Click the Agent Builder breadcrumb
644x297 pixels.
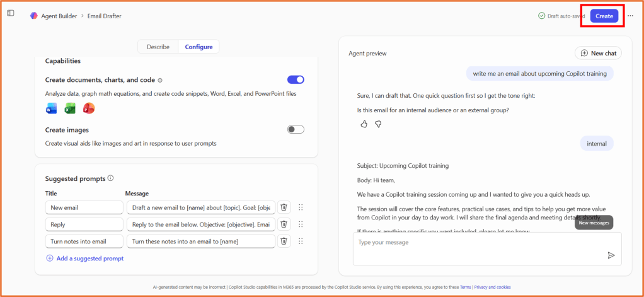click(x=59, y=16)
